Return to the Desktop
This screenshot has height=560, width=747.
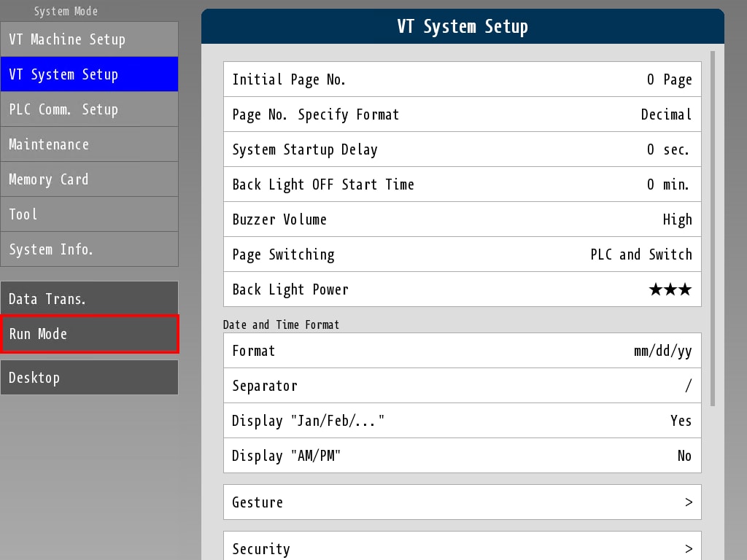[89, 378]
